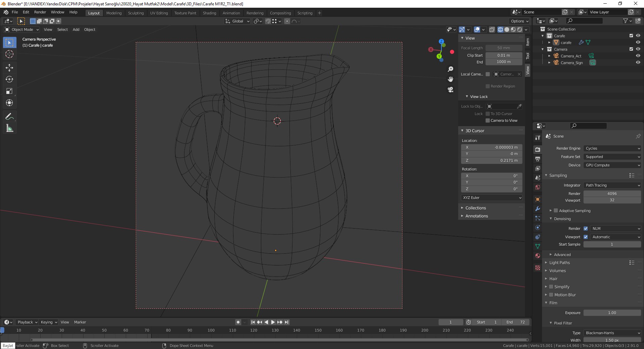Choose the Transform tool

tap(9, 103)
